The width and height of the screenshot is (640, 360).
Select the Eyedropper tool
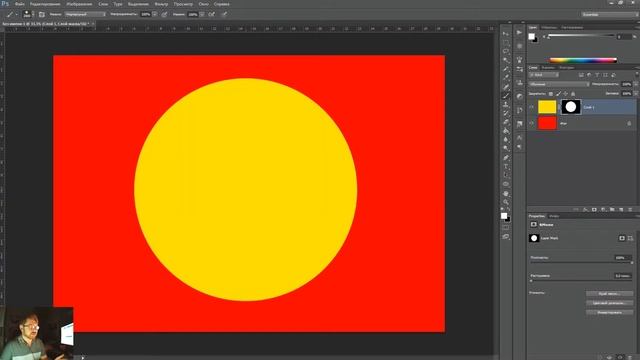pyautogui.click(x=506, y=77)
